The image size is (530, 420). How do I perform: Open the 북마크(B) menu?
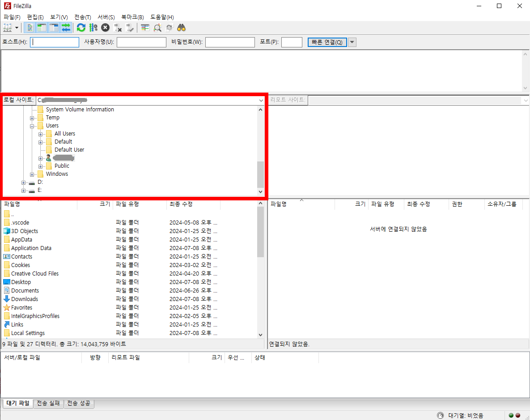click(132, 17)
